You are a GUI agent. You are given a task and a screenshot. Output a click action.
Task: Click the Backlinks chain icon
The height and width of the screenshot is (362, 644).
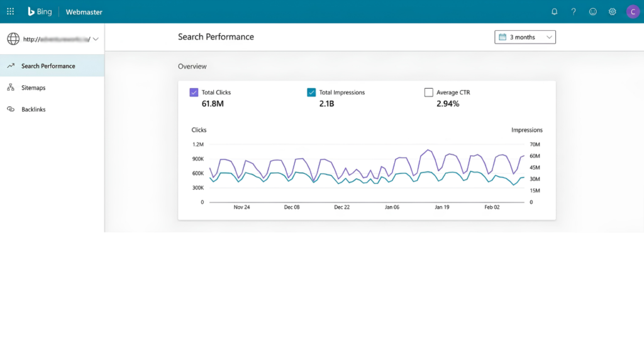[x=11, y=109]
